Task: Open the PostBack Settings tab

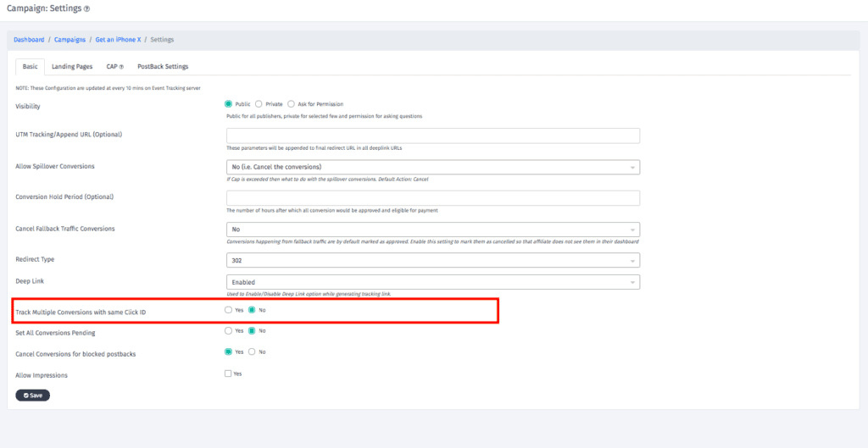Action: [163, 67]
